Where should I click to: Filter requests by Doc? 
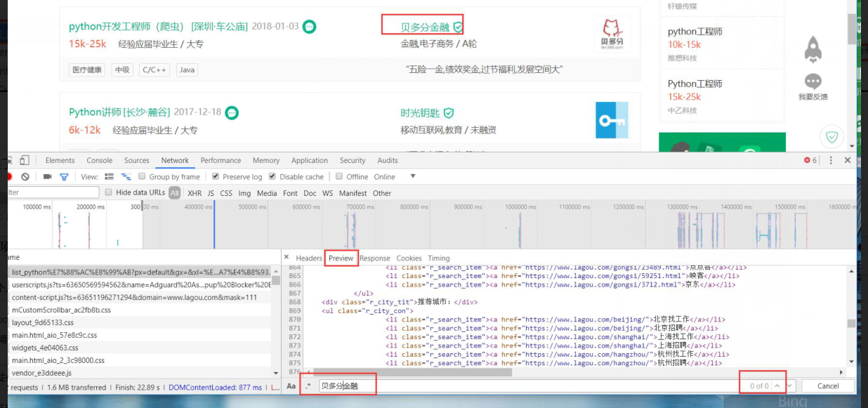tap(310, 193)
